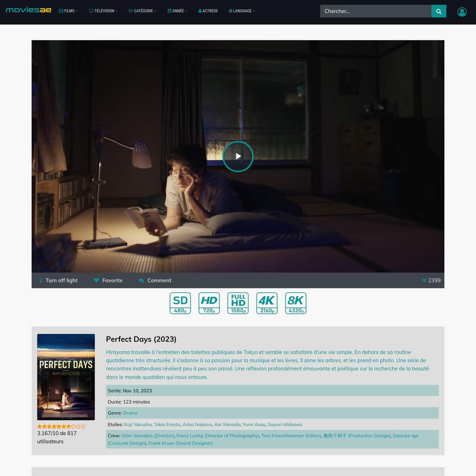
Task: Click the view count 2399
Action: pyautogui.click(x=431, y=280)
